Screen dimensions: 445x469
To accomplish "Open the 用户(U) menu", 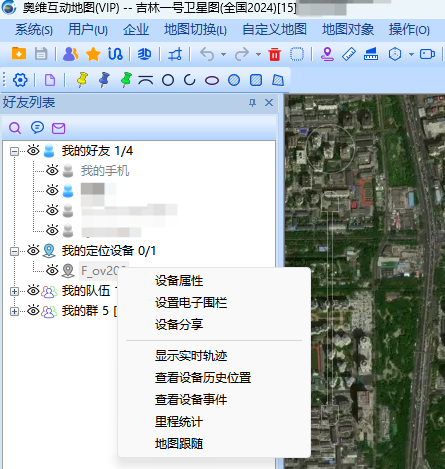I will point(88,30).
